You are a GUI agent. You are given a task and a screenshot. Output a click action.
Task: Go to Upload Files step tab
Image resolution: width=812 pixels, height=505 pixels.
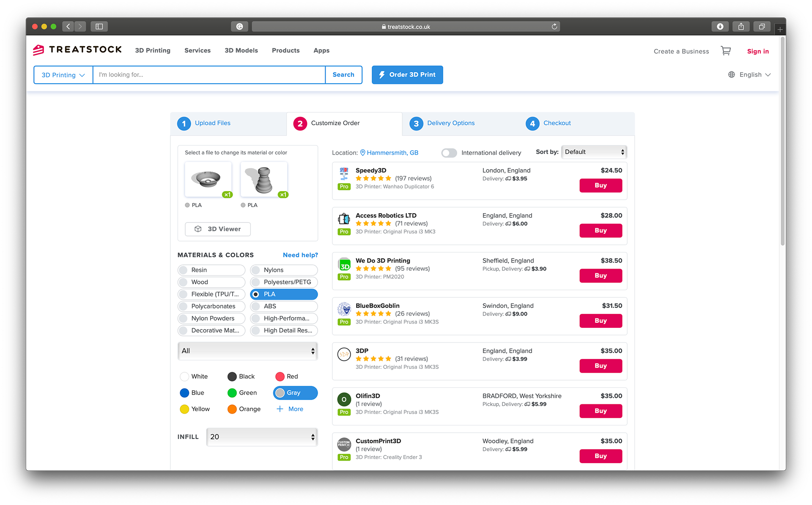point(229,124)
